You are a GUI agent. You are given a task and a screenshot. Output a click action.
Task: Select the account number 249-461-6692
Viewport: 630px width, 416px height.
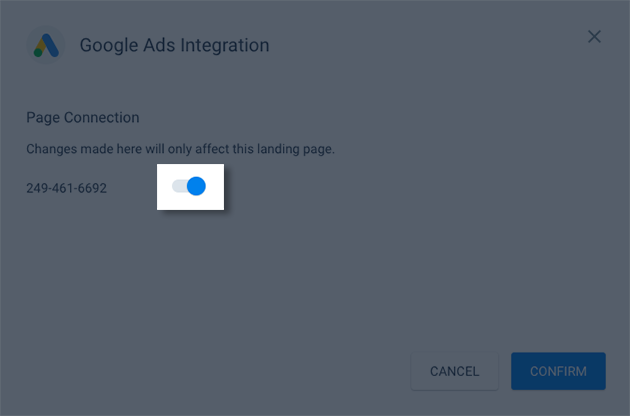point(67,188)
